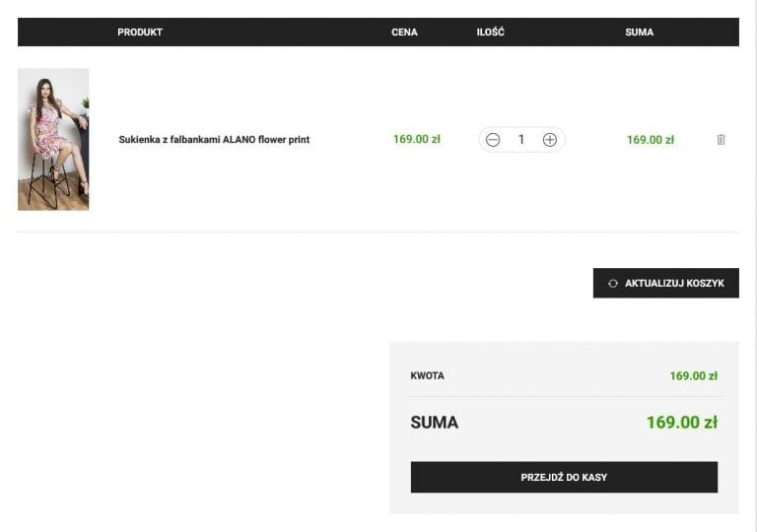The image size is (757, 532).
Task: Click the minus icon to decrease quantity
Action: tap(493, 140)
